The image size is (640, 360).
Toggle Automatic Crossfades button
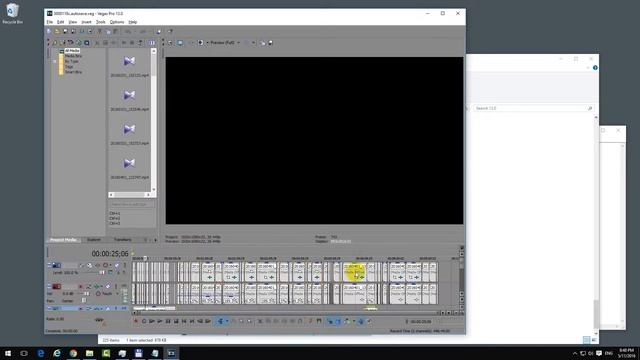[338, 321]
